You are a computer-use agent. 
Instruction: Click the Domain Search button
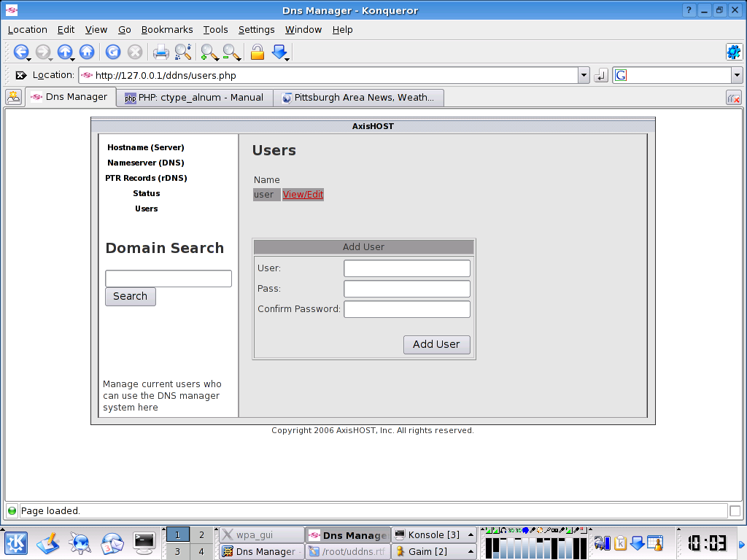pos(130,296)
